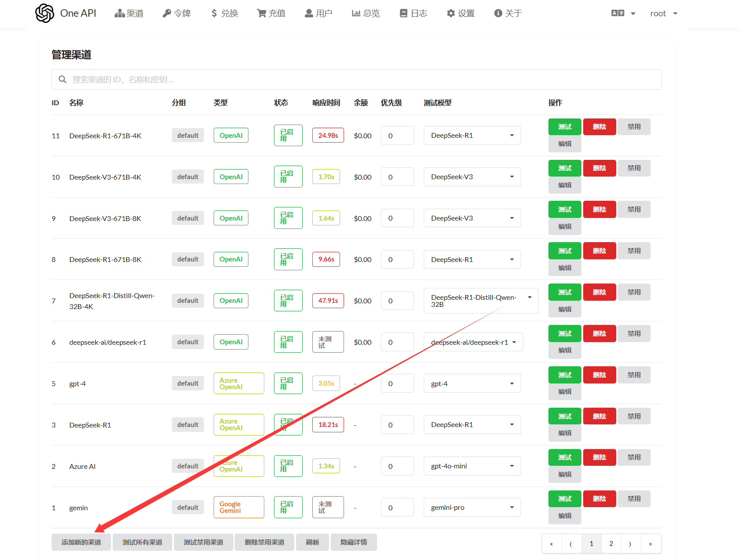
Task: Click the 47.91s response time label
Action: click(328, 301)
